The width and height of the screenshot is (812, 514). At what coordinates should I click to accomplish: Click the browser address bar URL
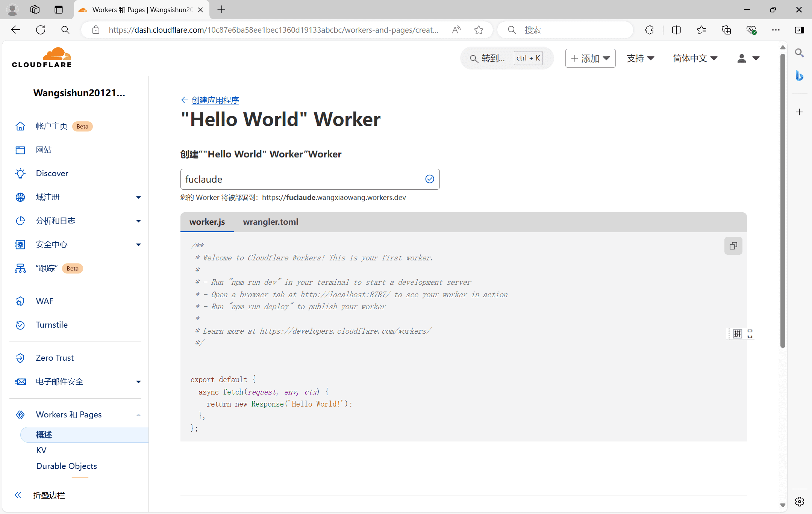274,30
